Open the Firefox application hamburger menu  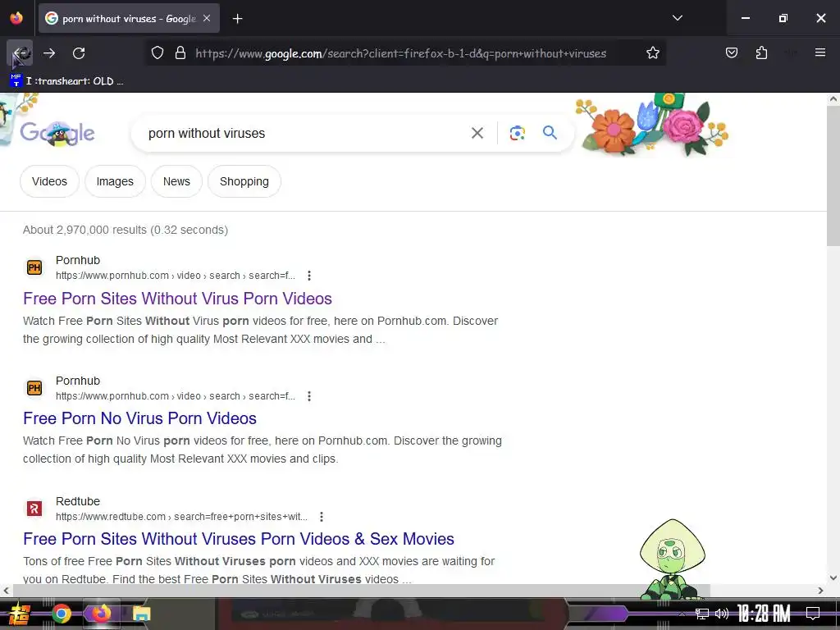click(x=819, y=52)
